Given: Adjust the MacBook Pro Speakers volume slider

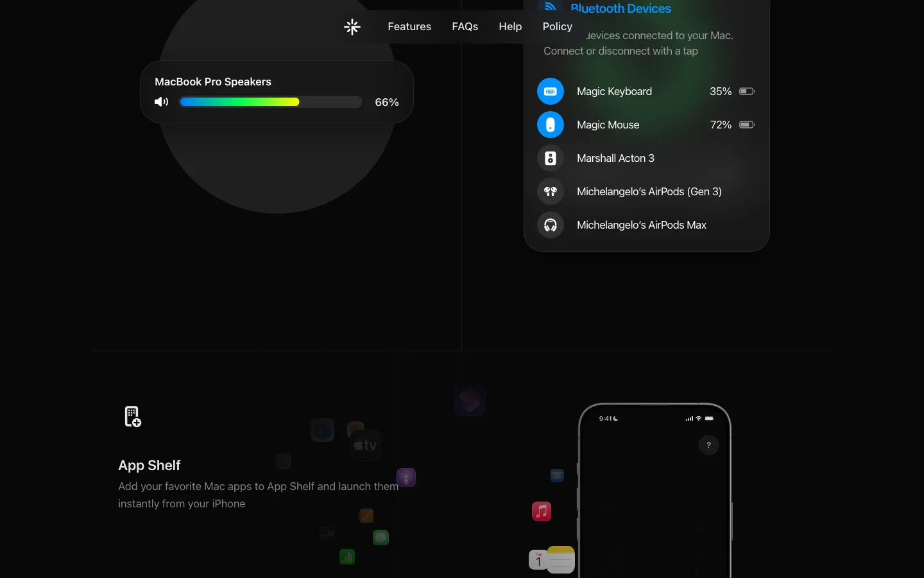Looking at the screenshot, I should click(x=271, y=102).
